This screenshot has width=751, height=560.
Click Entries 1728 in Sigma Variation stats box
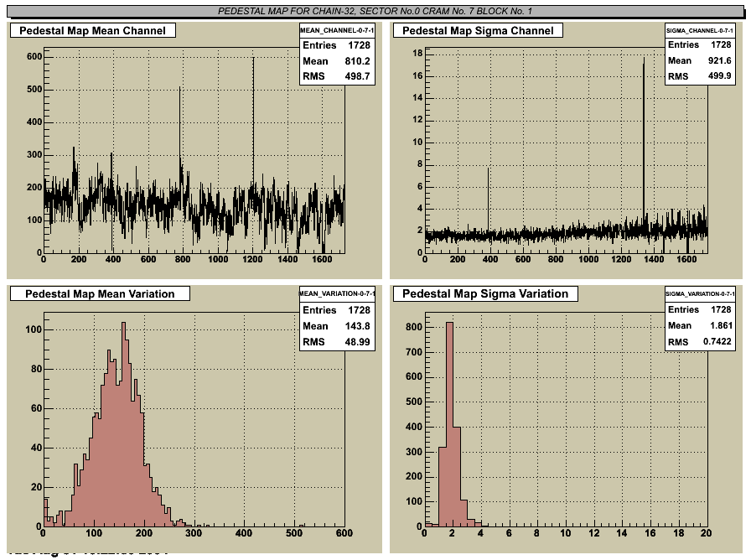coord(700,309)
